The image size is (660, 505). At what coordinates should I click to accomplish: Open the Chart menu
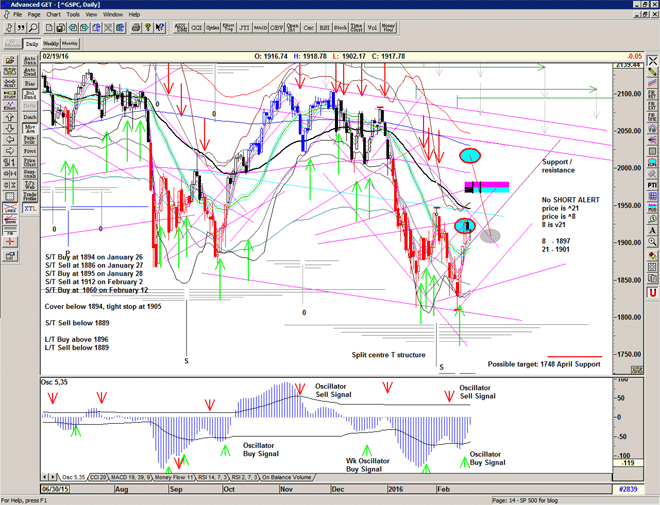pyautogui.click(x=53, y=15)
